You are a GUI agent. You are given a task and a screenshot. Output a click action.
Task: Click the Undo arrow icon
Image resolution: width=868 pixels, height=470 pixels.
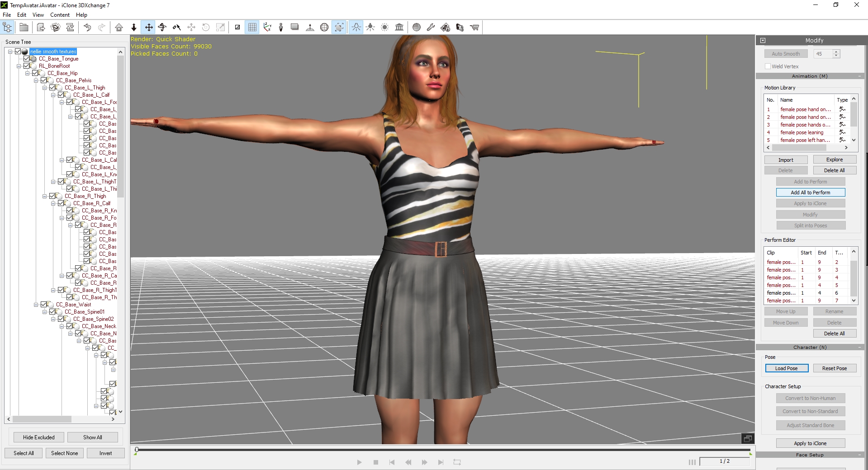click(x=87, y=28)
